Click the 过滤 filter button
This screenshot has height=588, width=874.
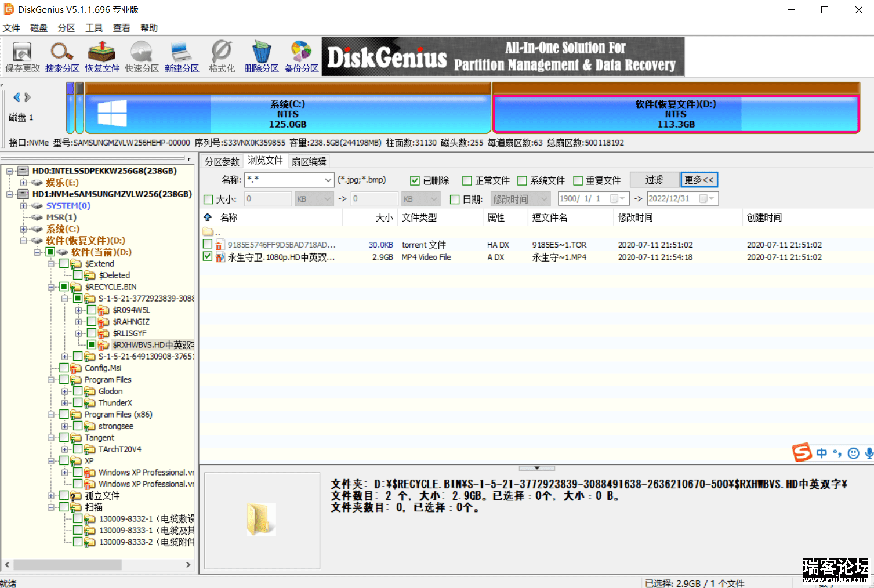pyautogui.click(x=654, y=180)
